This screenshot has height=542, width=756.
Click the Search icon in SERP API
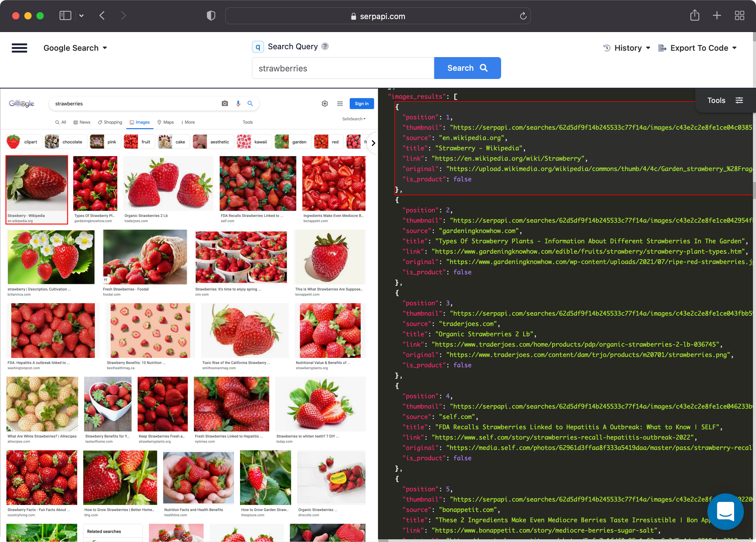tap(485, 67)
